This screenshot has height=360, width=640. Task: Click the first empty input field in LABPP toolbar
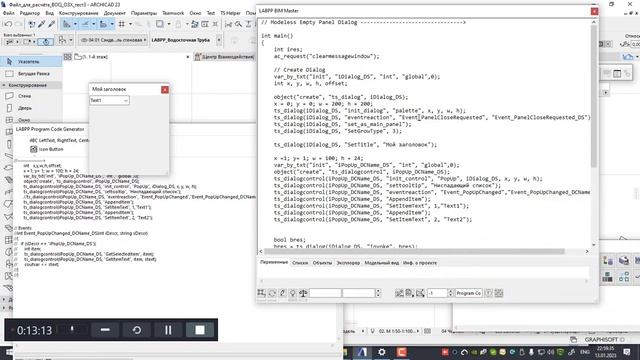point(325,293)
